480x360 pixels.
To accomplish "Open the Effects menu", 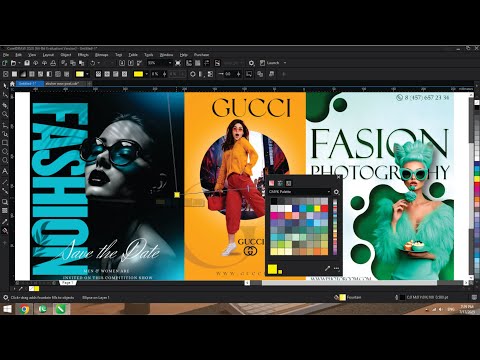I will coord(83,55).
